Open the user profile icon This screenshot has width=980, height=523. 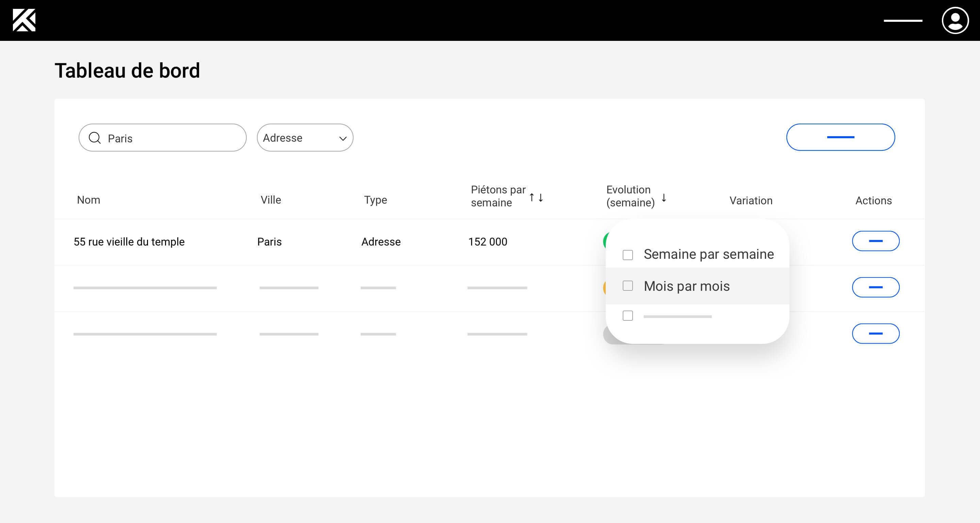click(x=955, y=20)
